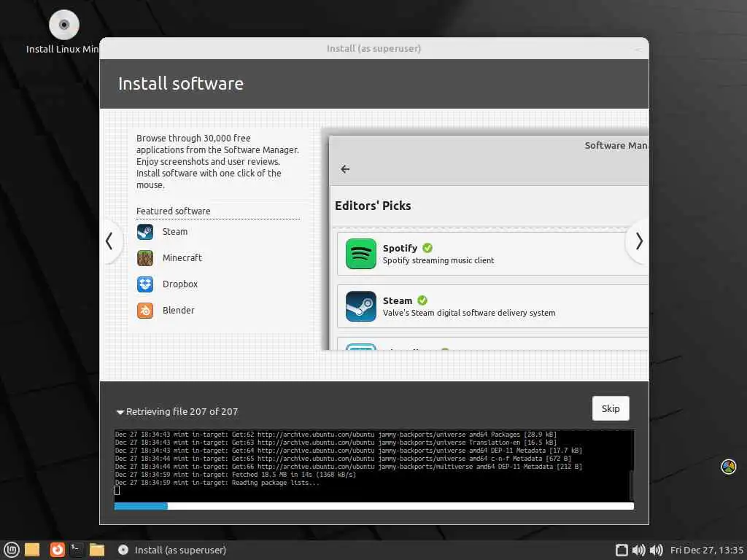Go to the previous slide with left arrow

tap(109, 241)
